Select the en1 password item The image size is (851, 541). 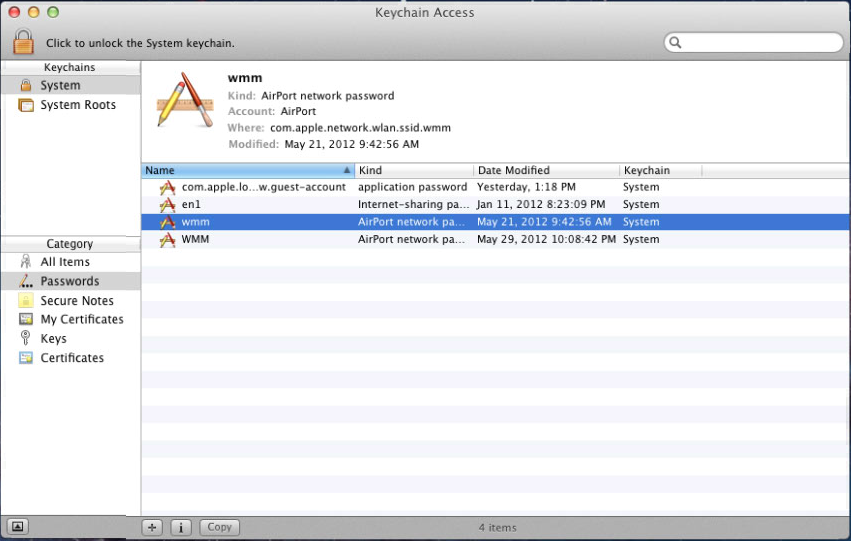[x=496, y=205]
